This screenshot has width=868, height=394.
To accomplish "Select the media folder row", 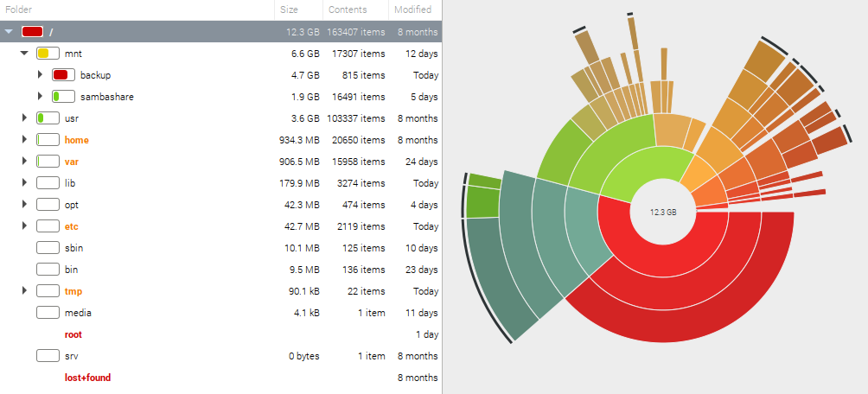I will click(78, 313).
